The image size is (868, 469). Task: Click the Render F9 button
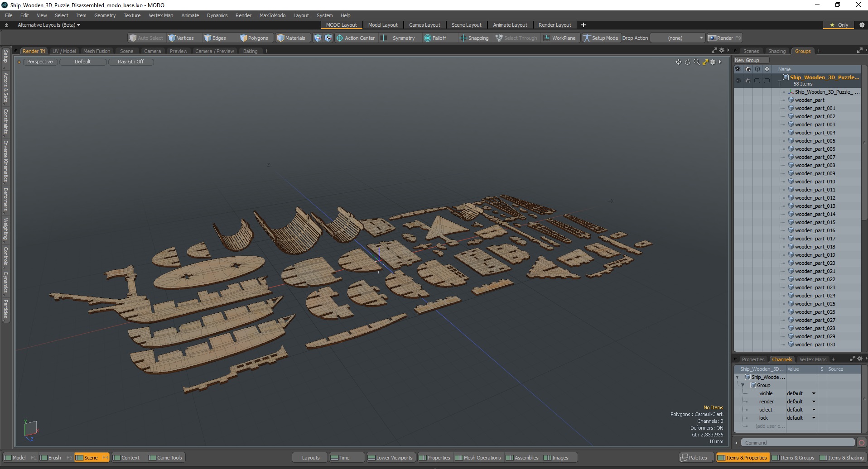pyautogui.click(x=725, y=38)
